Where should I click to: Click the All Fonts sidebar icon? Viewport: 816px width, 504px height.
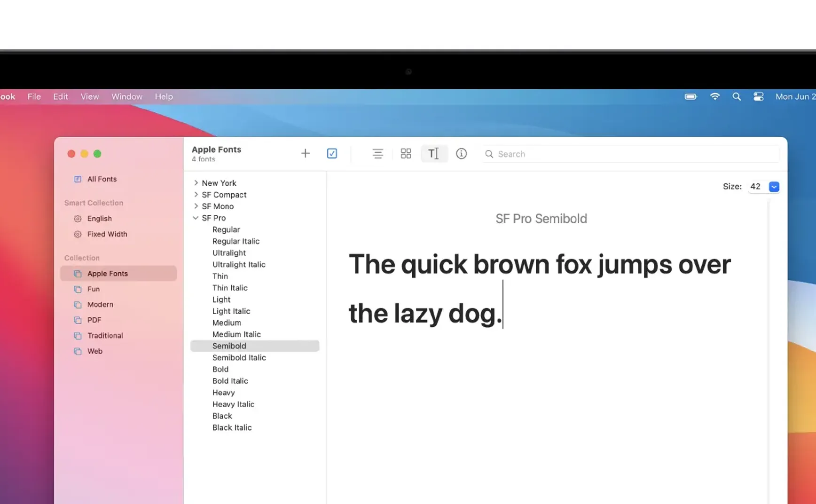tap(78, 179)
